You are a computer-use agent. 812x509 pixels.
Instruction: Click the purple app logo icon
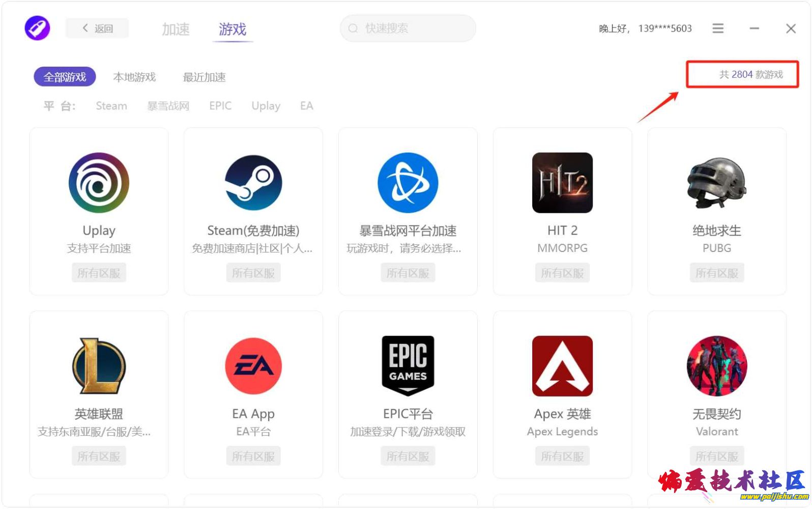(37, 28)
